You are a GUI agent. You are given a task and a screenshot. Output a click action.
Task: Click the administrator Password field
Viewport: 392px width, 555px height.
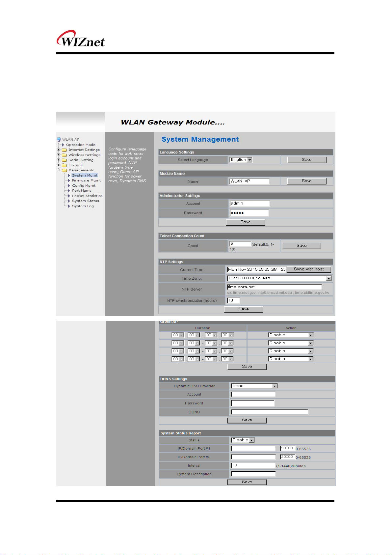(x=249, y=213)
